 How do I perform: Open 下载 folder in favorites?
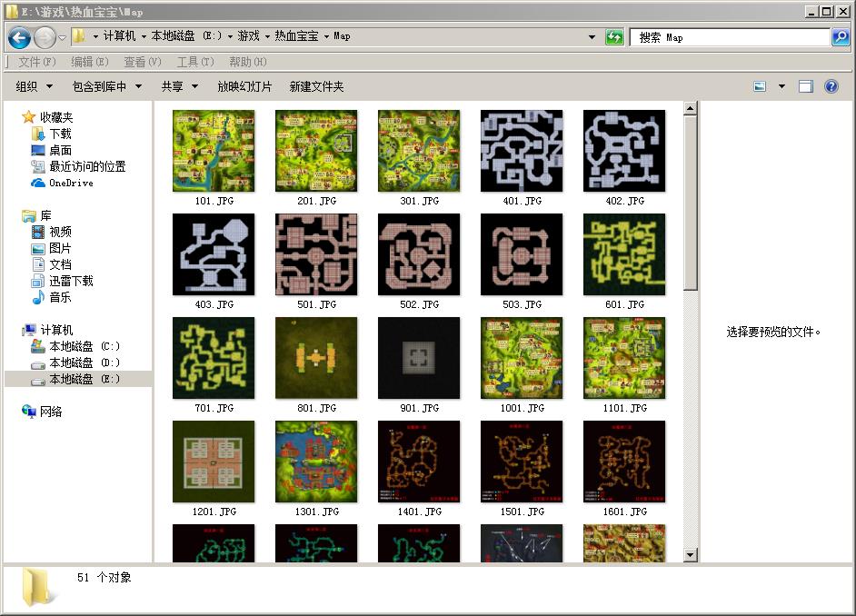pos(60,134)
